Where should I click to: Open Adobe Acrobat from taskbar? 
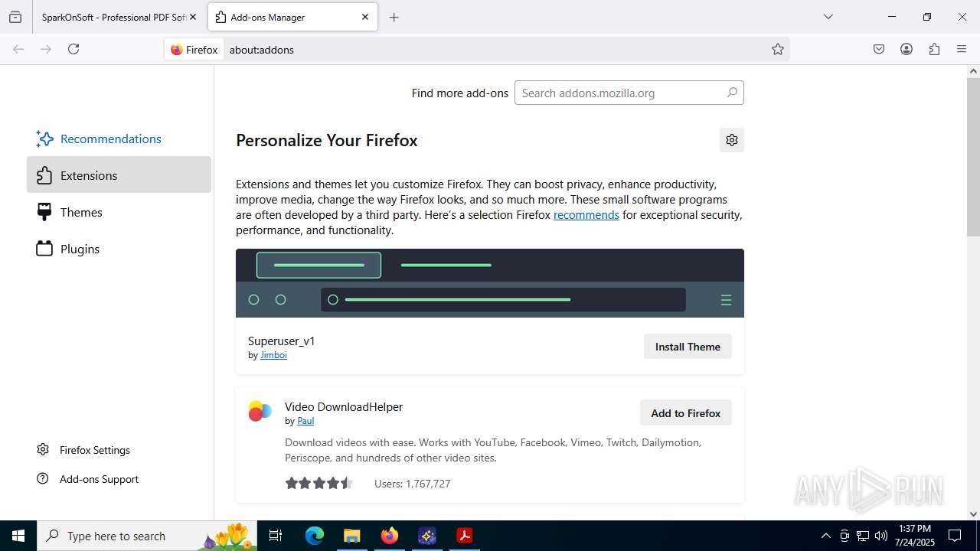464,536
